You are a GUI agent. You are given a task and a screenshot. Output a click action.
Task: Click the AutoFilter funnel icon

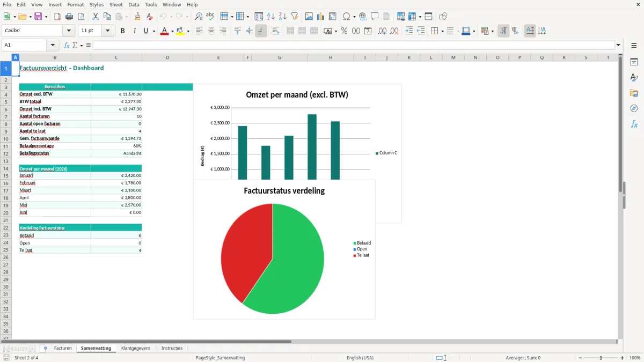(x=295, y=17)
